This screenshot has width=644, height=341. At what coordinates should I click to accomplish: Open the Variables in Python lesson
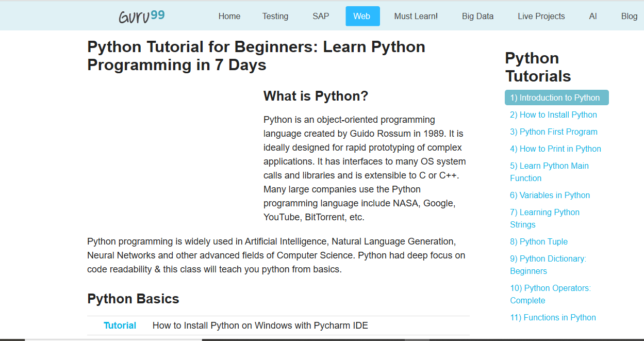(550, 195)
